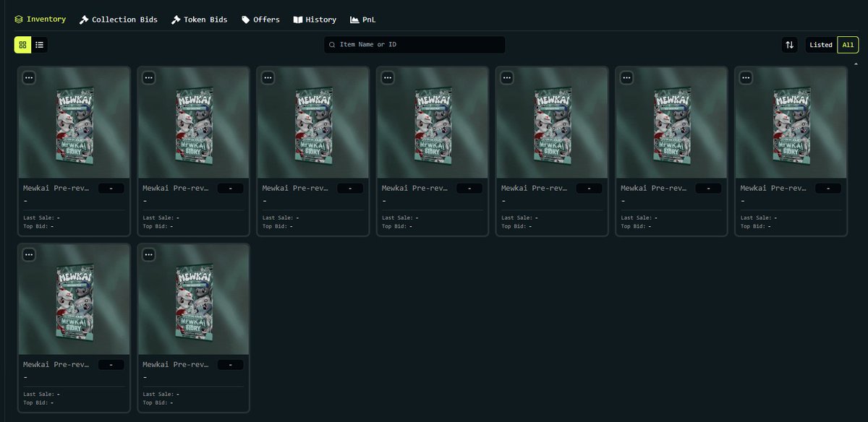
Task: Open three-dot menu on second bottom-row Mewkai card
Action: (148, 254)
